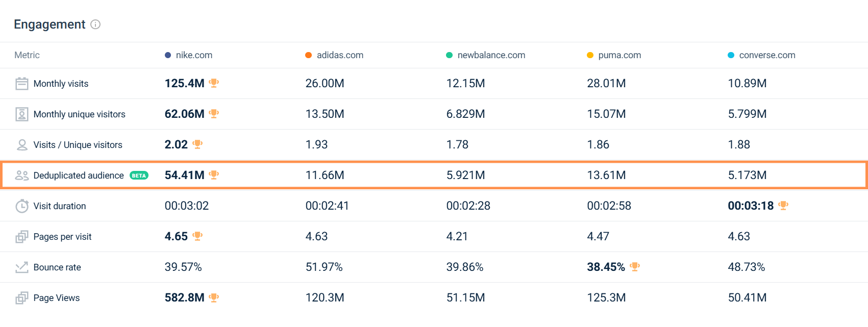
Task: Click the BETA badge on Deduplicated audience
Action: click(139, 175)
